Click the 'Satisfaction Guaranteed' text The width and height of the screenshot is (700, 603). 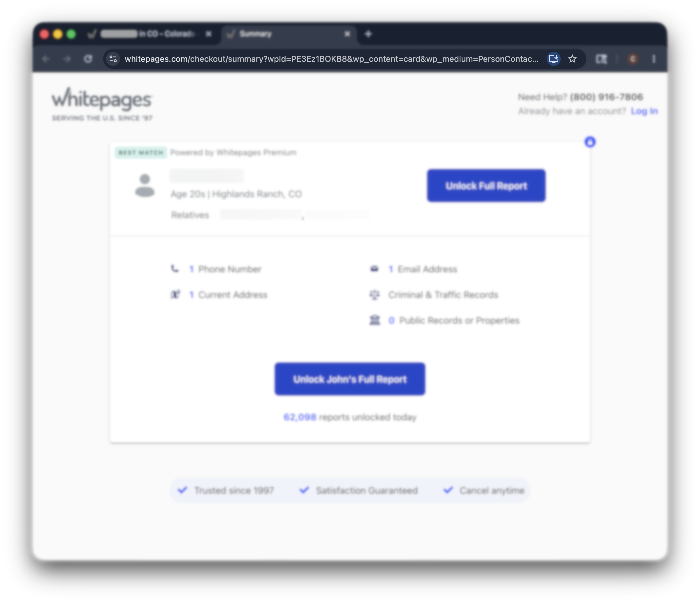click(367, 491)
